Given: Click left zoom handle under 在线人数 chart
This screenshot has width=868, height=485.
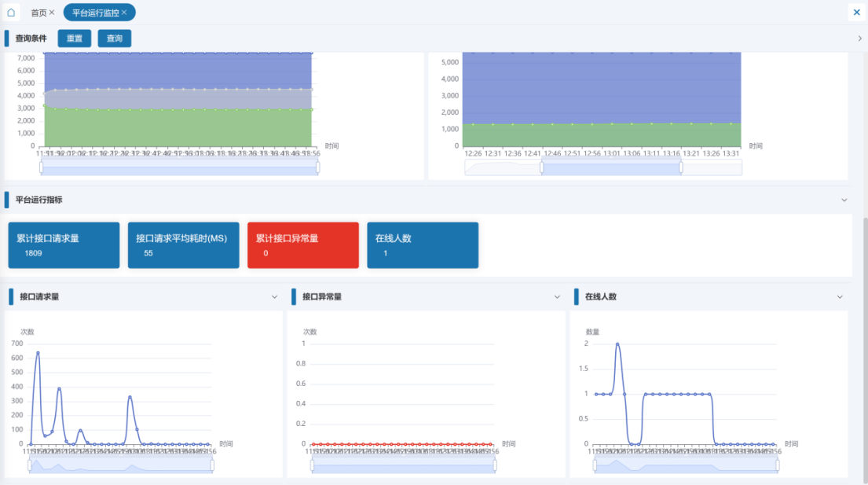Looking at the screenshot, I should point(595,465).
